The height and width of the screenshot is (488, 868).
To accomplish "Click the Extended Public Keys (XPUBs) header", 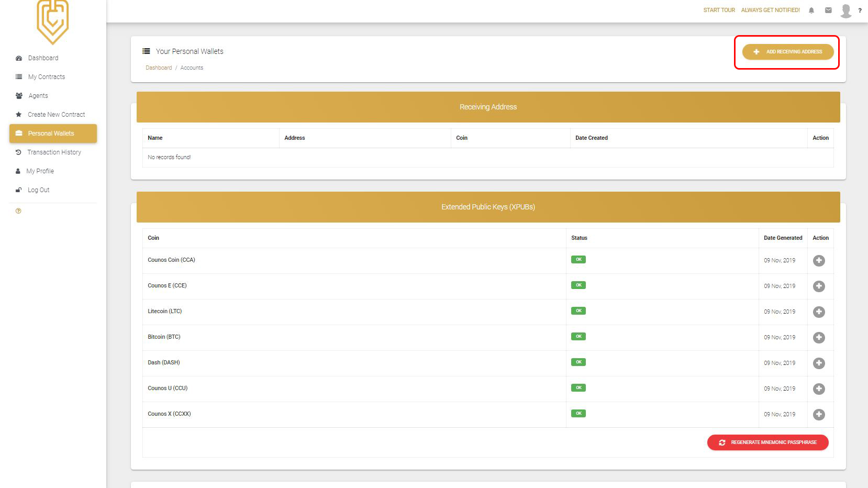I will pos(488,207).
